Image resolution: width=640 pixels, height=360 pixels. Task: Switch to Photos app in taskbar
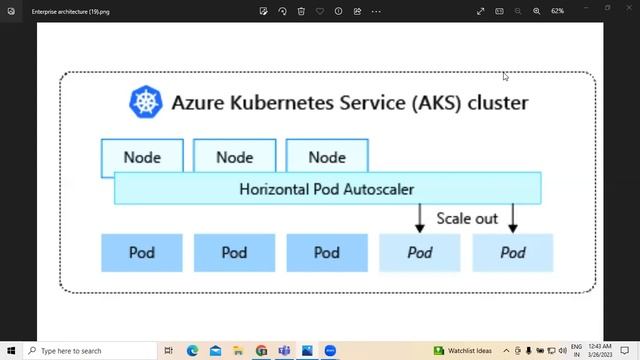point(307,351)
